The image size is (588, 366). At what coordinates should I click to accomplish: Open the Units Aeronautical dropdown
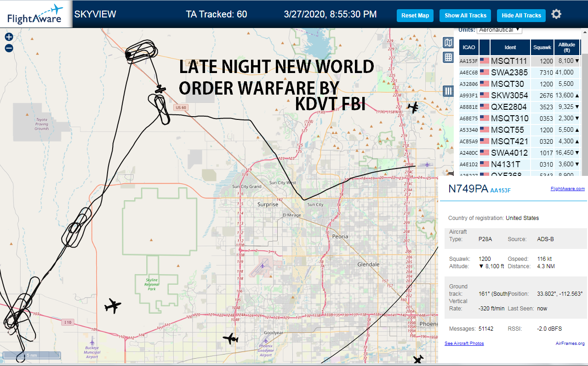(499, 29)
